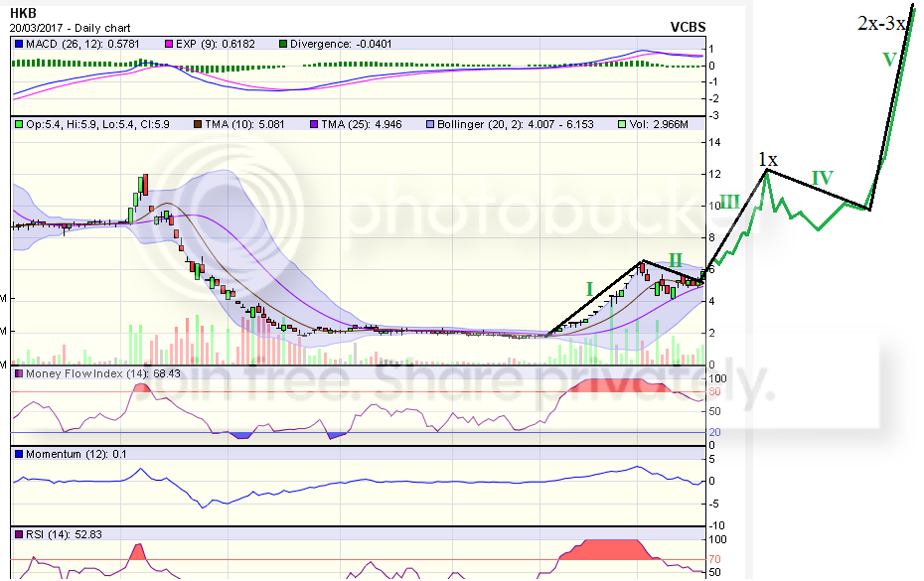The image size is (924, 581).
Task: Select the brown TMA (10) legend marker
Action: (198, 123)
